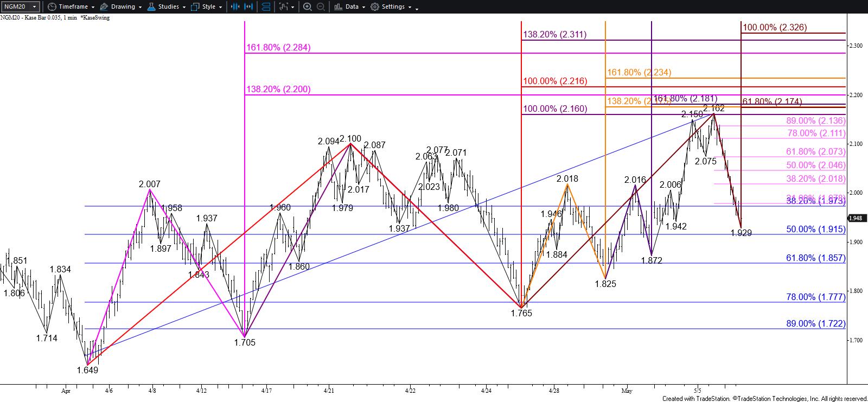Image resolution: width=868 pixels, height=402 pixels.
Task: Expand the Timeframe dropdown arrow
Action: tap(93, 7)
